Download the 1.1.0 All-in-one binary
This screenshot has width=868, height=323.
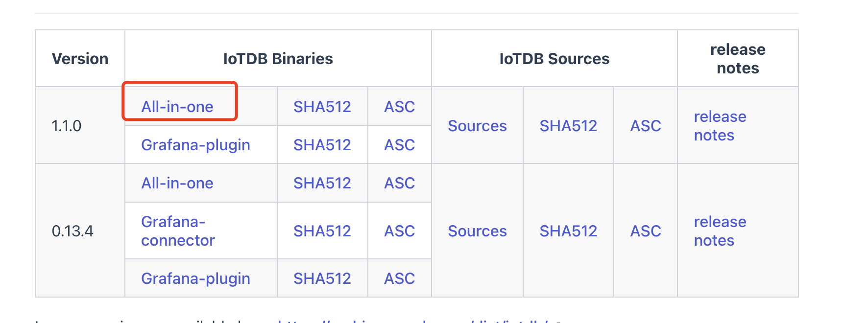(x=177, y=107)
